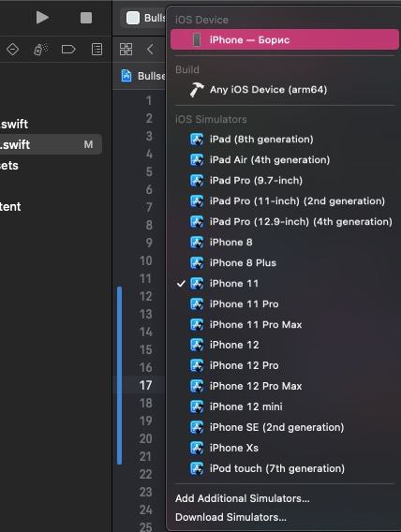Open the test navigator diamond icon
Image resolution: width=401 pixels, height=532 pixels.
[x=12, y=50]
